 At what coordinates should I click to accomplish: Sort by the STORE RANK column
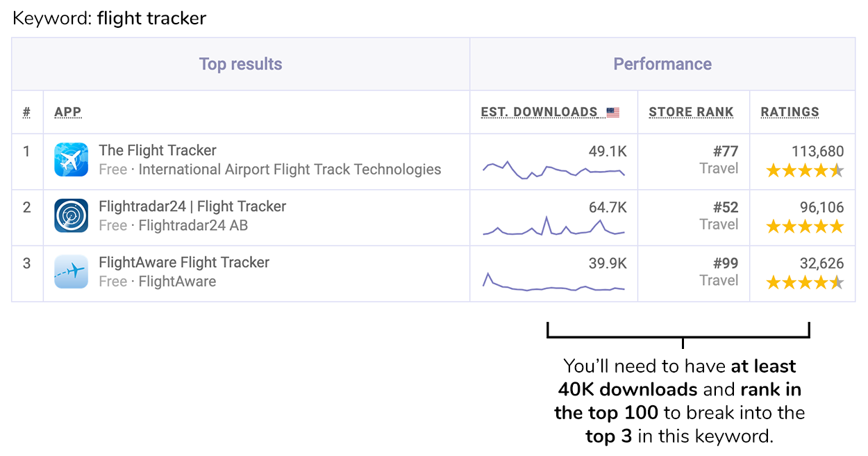point(691,111)
